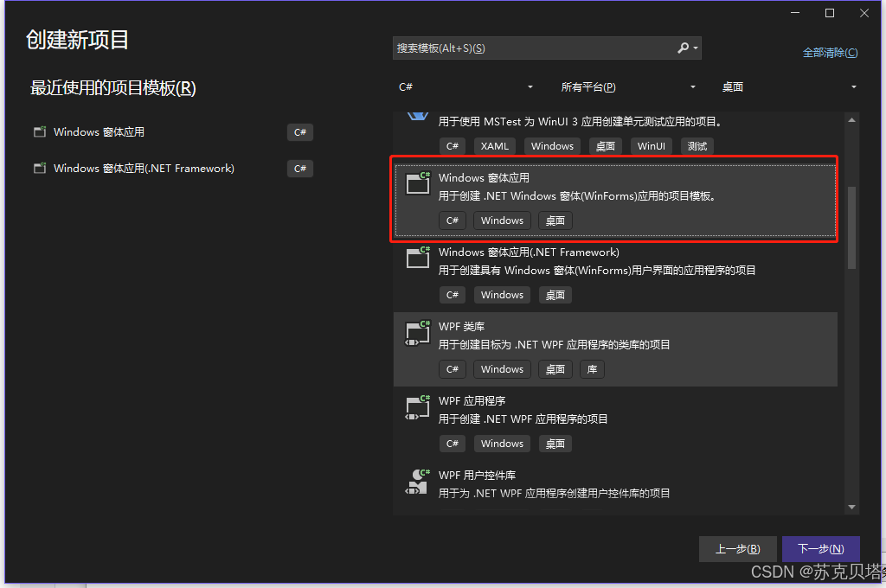Click C# tag beside recent .NET Framework template
This screenshot has width=886, height=588.
coord(300,169)
